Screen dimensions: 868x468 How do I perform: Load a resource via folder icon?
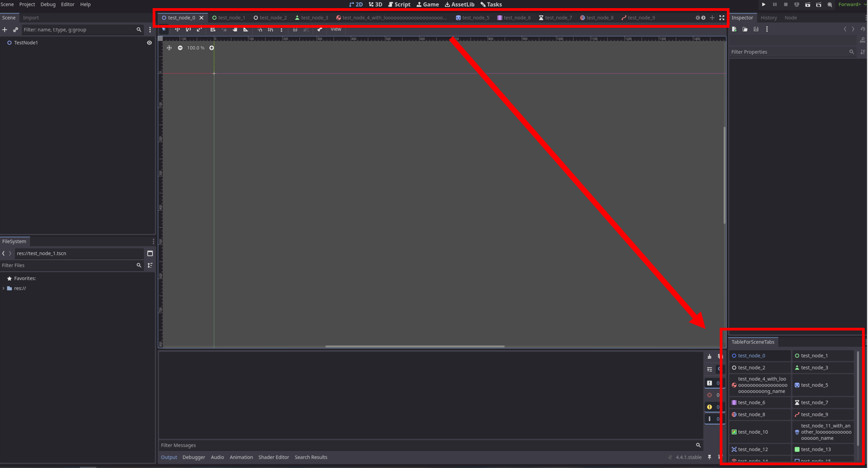tap(745, 29)
